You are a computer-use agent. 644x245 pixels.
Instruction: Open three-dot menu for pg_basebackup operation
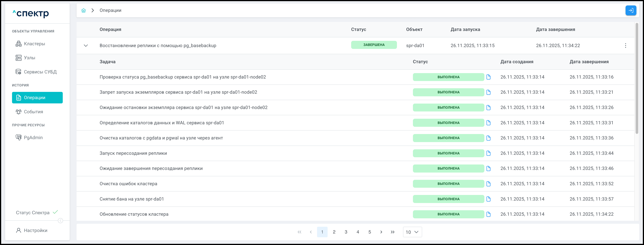tap(625, 45)
